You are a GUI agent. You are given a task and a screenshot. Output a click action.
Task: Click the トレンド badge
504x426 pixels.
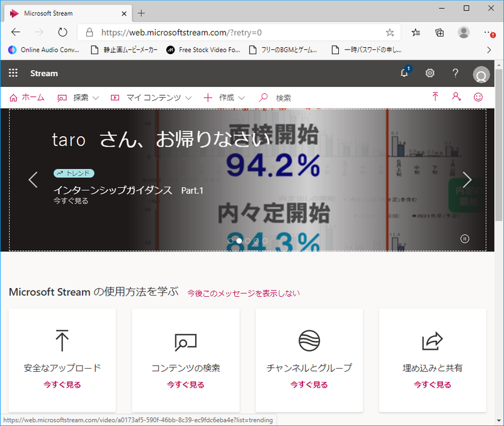coord(74,173)
